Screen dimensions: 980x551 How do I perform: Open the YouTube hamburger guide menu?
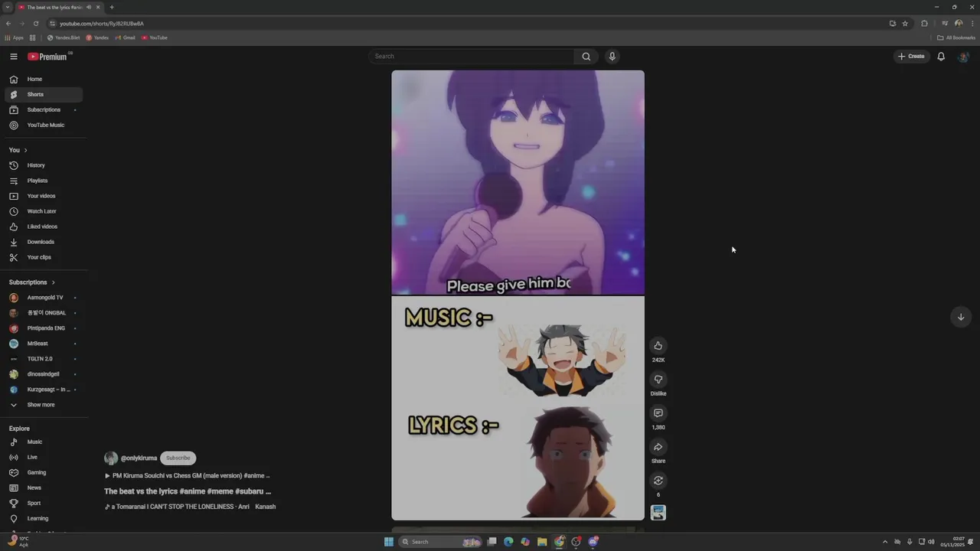(x=13, y=57)
